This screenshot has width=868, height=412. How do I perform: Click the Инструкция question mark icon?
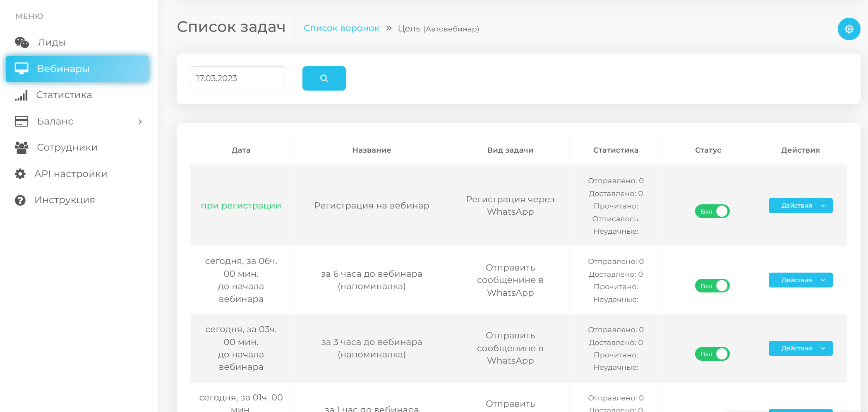(20, 200)
